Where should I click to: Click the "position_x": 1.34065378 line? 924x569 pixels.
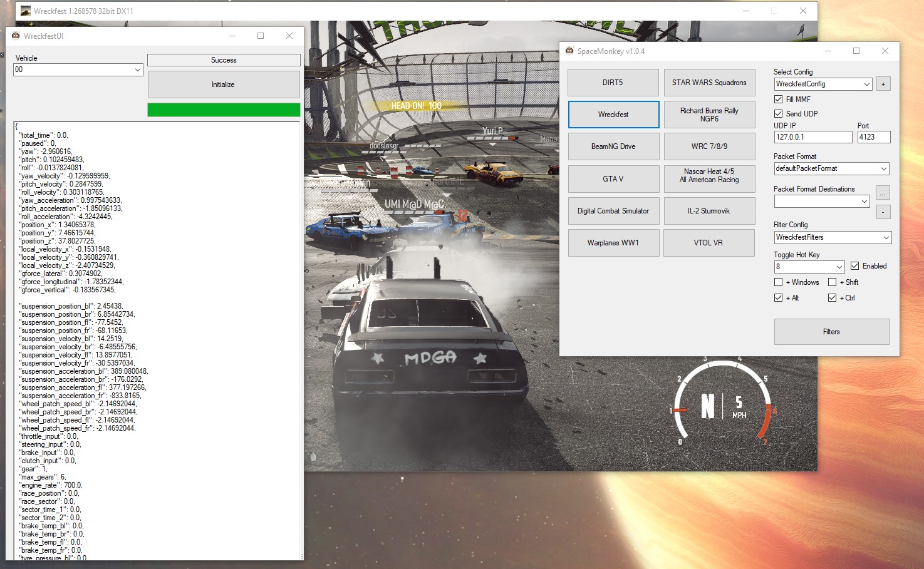click(57, 225)
